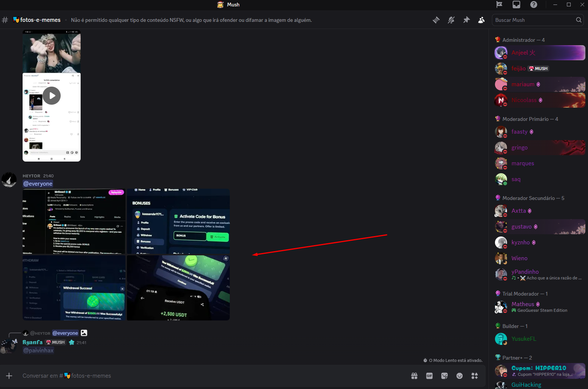Select member Wieno
This screenshot has height=389, width=588.
(539, 258)
